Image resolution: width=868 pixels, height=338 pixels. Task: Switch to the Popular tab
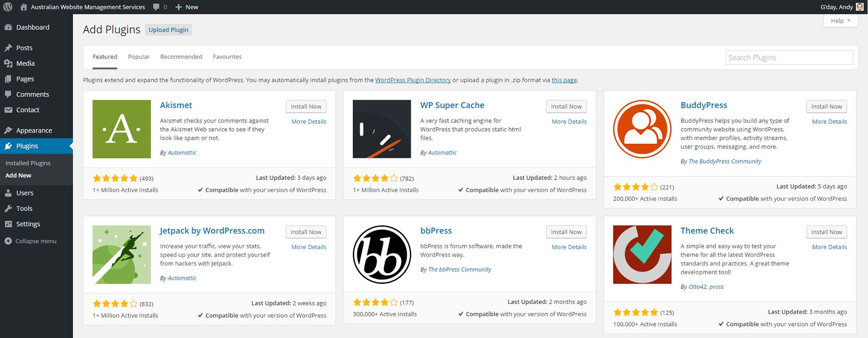(x=139, y=57)
